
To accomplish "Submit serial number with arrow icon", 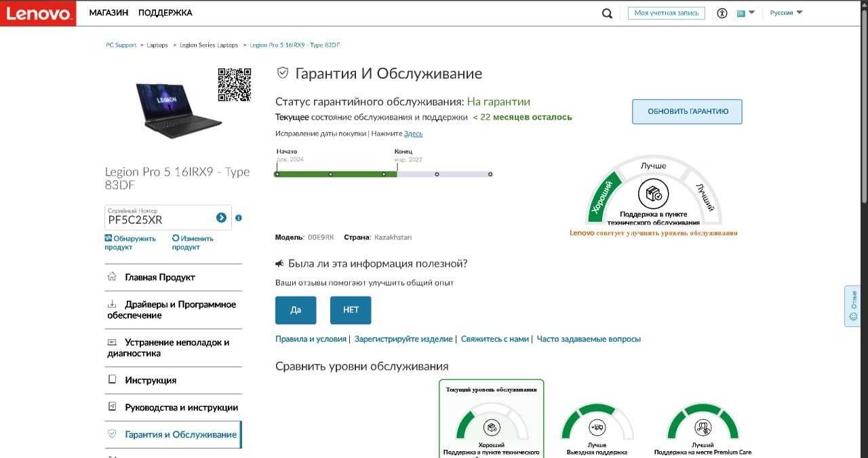I will pyautogui.click(x=221, y=218).
